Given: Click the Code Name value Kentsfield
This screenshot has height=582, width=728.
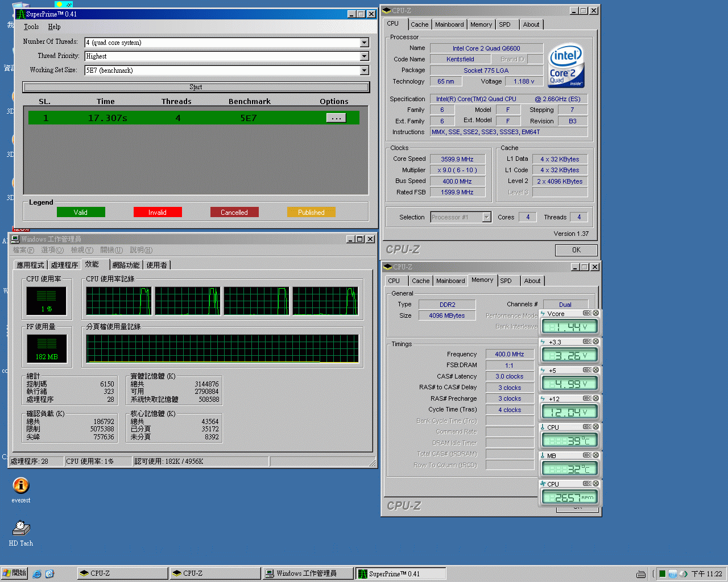Looking at the screenshot, I should point(460,59).
